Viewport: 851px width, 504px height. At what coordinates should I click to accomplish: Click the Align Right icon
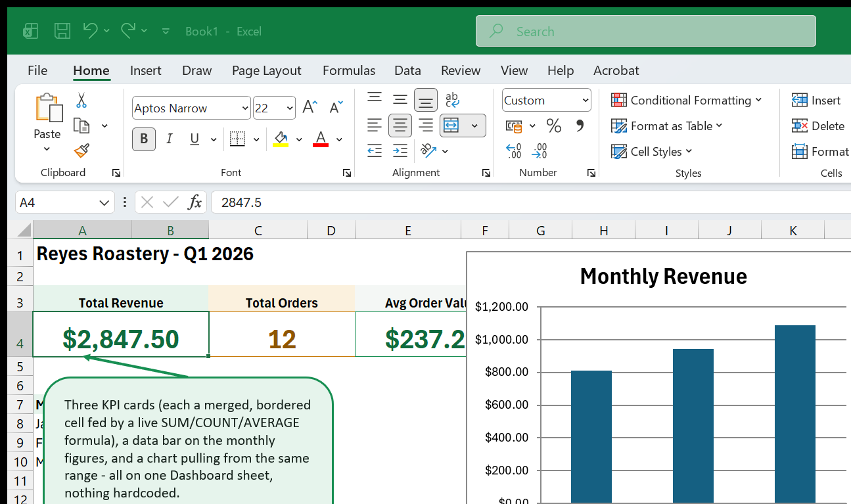(426, 125)
